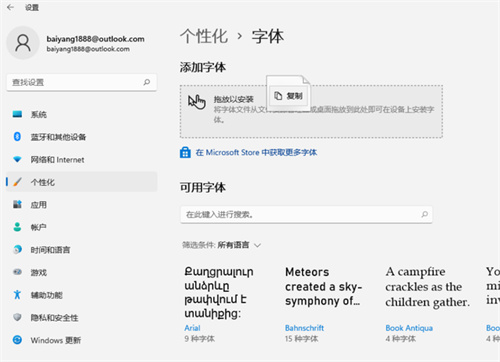Screen dimensions: 500x362
Task: Open the Bahnschrift font name link
Action: point(304,328)
